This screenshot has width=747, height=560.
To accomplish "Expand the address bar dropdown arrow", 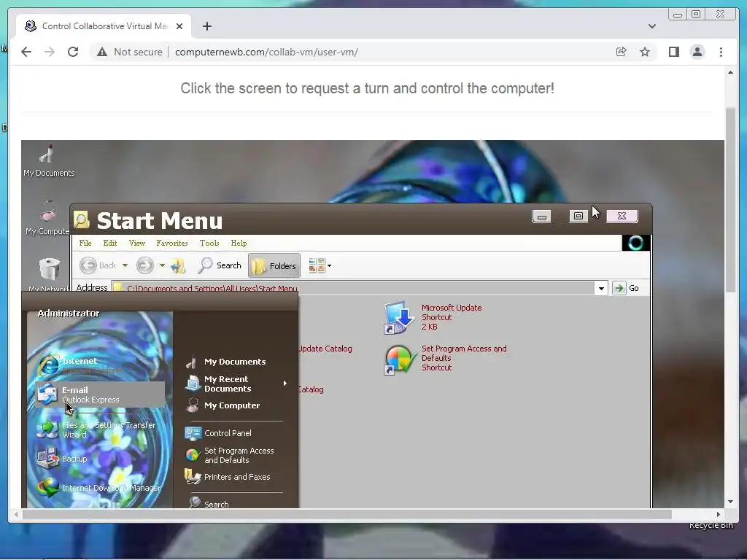I will point(601,288).
